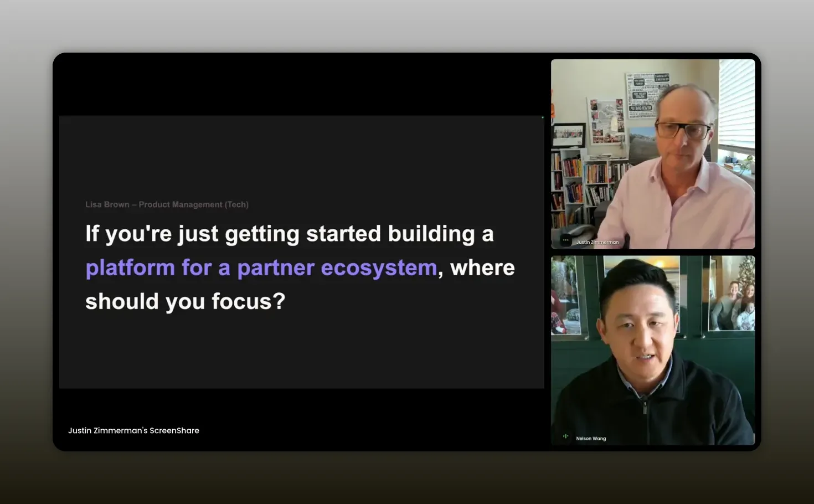The image size is (814, 504).
Task: Click the "Justin Zimmerman's ScreenShare" label
Action: [x=133, y=430]
